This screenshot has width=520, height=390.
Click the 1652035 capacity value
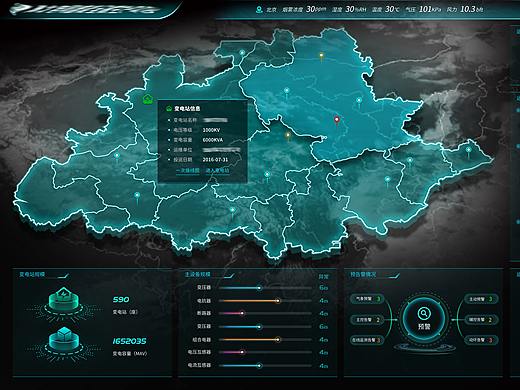pyautogui.click(x=129, y=341)
